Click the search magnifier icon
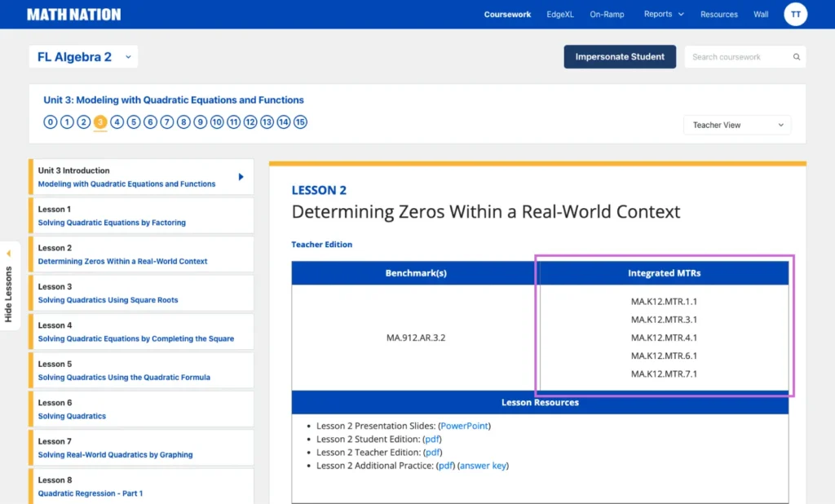The image size is (835, 504). pyautogui.click(x=796, y=57)
